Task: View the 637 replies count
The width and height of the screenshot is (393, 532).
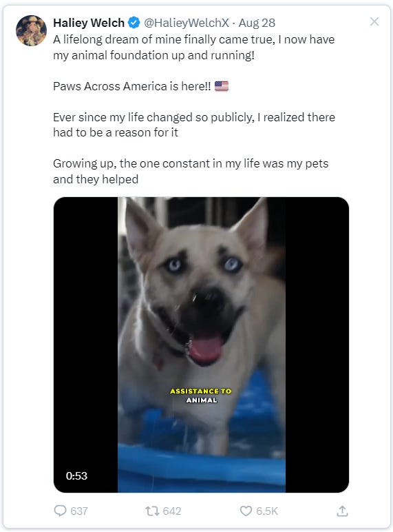Action: click(x=79, y=511)
